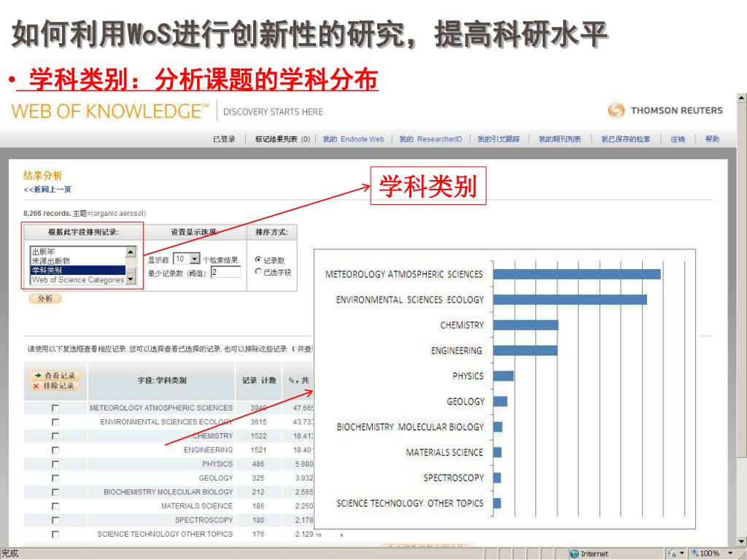The height and width of the screenshot is (560, 747).
Task: Click the 记录 计数 column header
Action: click(x=259, y=381)
